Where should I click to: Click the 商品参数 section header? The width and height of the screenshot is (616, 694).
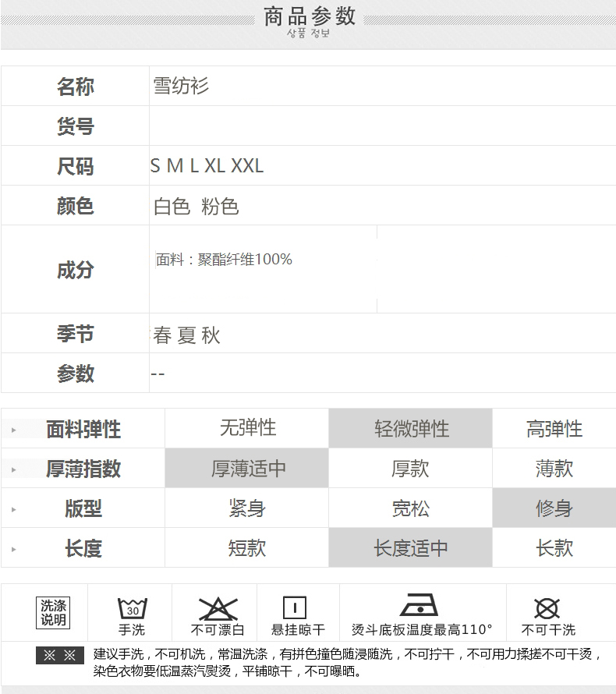pos(309,17)
